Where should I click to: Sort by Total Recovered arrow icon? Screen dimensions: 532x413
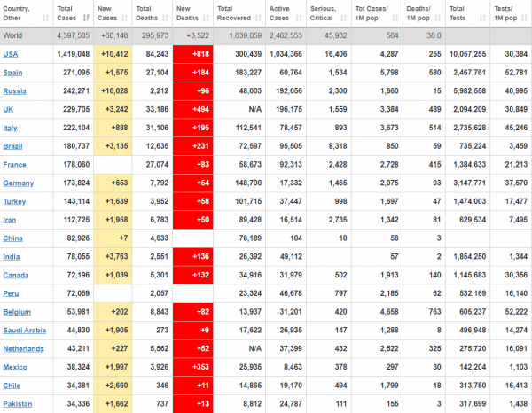258,18
